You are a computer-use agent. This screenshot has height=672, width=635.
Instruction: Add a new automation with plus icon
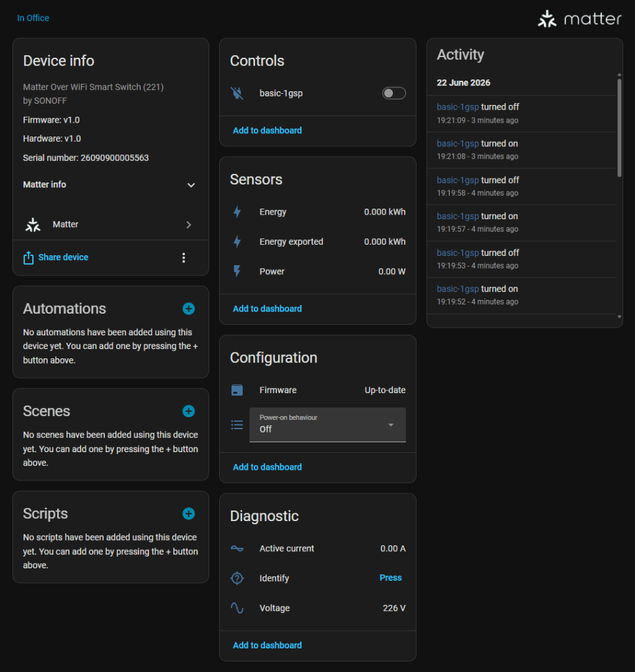click(x=188, y=308)
